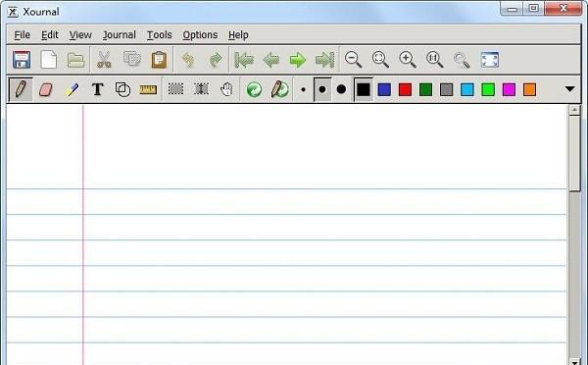This screenshot has width=588, height=365.
Task: Pick the blue color swatch
Action: (384, 89)
